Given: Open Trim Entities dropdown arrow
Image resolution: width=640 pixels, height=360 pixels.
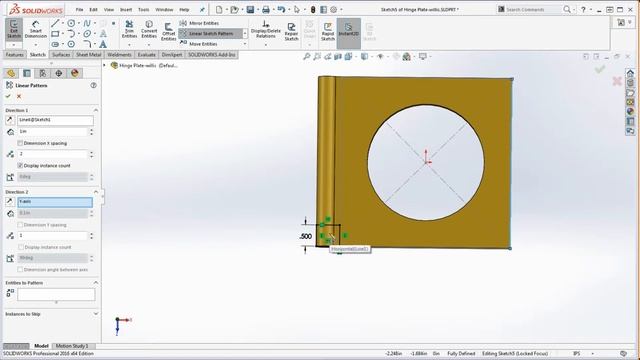Looking at the screenshot, I should tap(129, 44).
